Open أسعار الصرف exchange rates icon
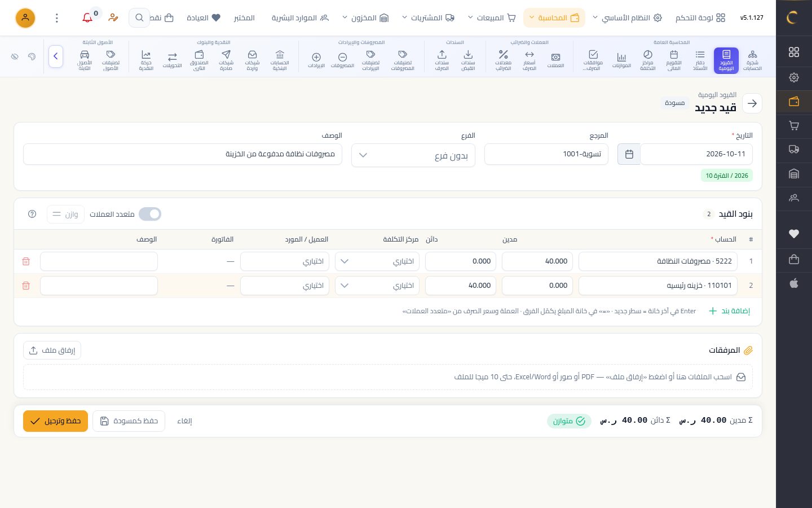This screenshot has width=812, height=508. click(x=529, y=60)
